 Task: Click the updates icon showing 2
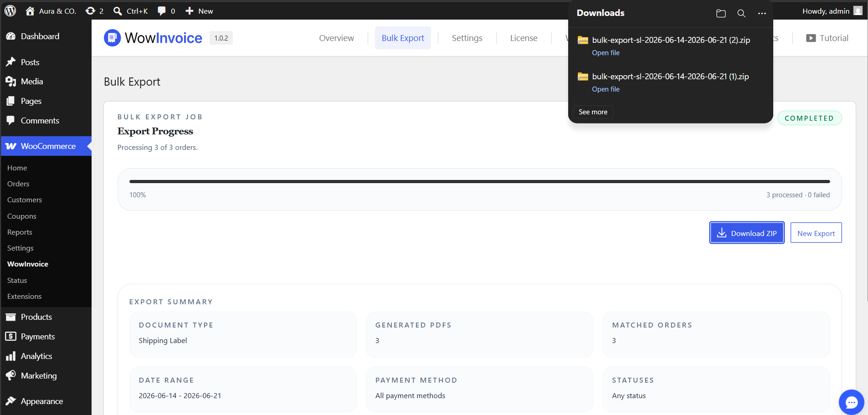pos(90,11)
